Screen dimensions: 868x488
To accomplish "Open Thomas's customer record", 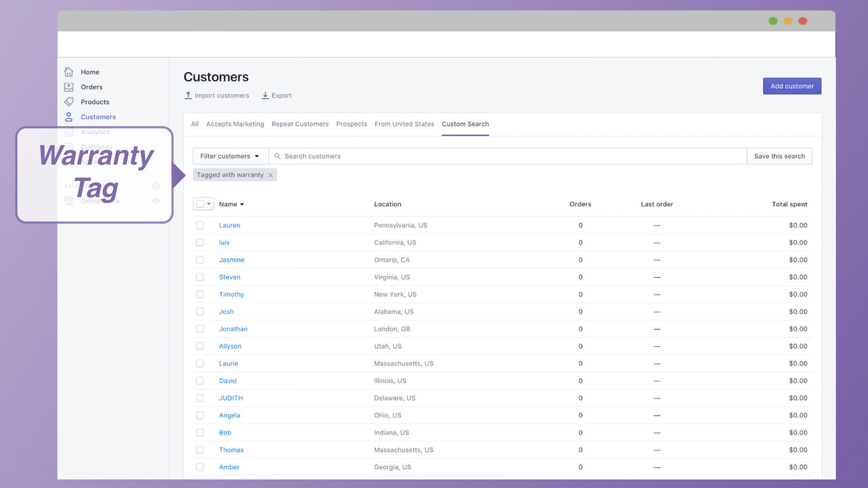I will pyautogui.click(x=231, y=450).
